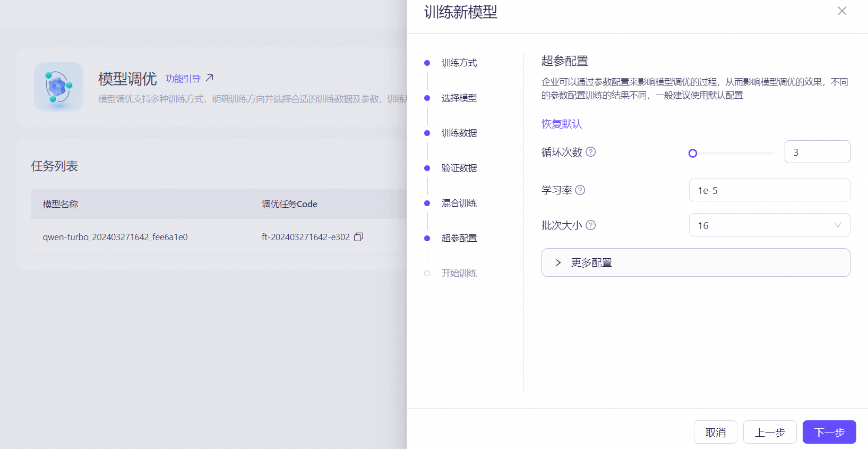Viewport: 868px width, 449px height.
Task: Go to the 验证数据 step
Action: pyautogui.click(x=459, y=168)
